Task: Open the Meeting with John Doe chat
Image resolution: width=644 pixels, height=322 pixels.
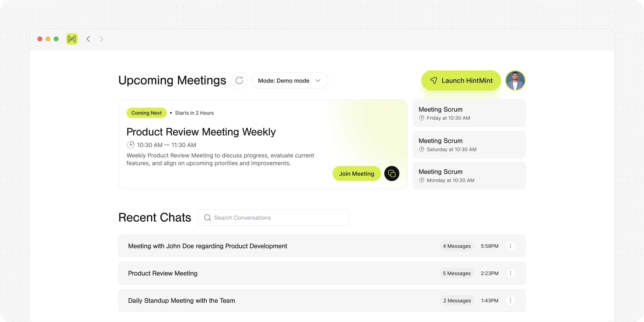Action: (x=322, y=246)
